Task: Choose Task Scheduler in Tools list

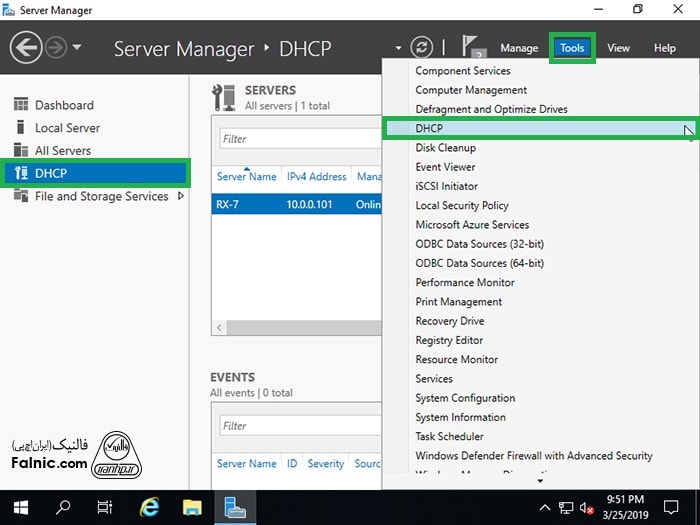Action: pyautogui.click(x=449, y=436)
